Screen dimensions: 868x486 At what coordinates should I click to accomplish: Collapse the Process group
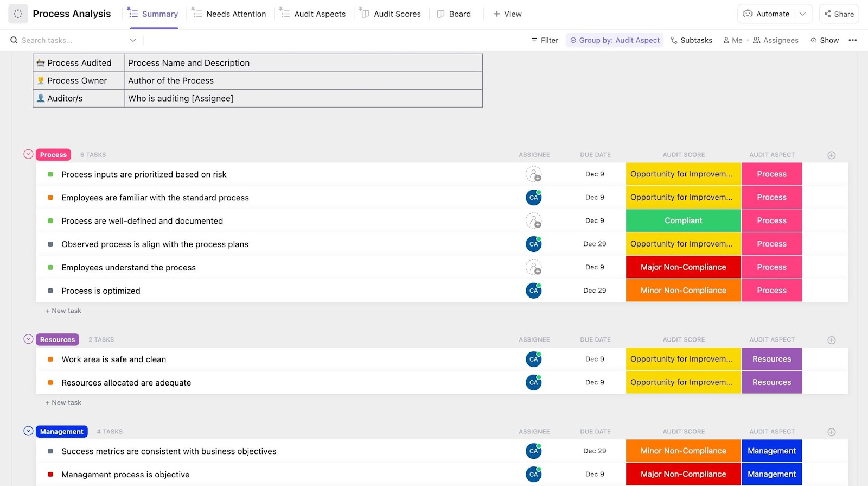click(x=29, y=155)
